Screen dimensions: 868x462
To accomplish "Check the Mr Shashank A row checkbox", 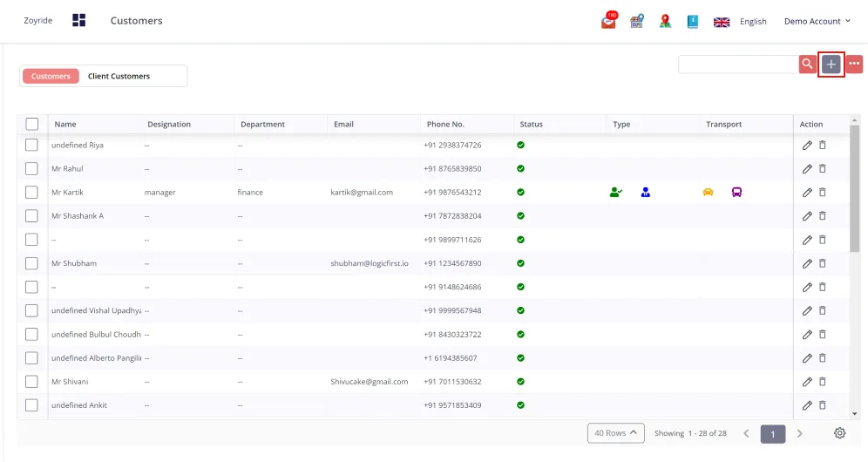I will 31,216.
